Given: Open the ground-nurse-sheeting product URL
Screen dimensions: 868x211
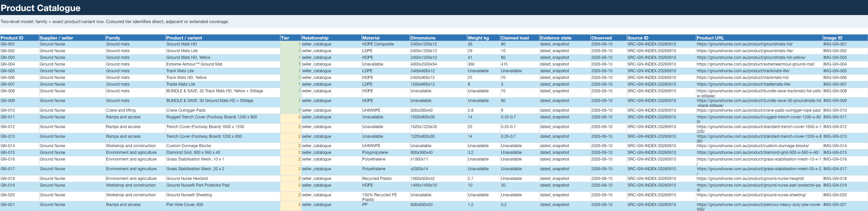Looking at the screenshot, I should click(751, 195).
